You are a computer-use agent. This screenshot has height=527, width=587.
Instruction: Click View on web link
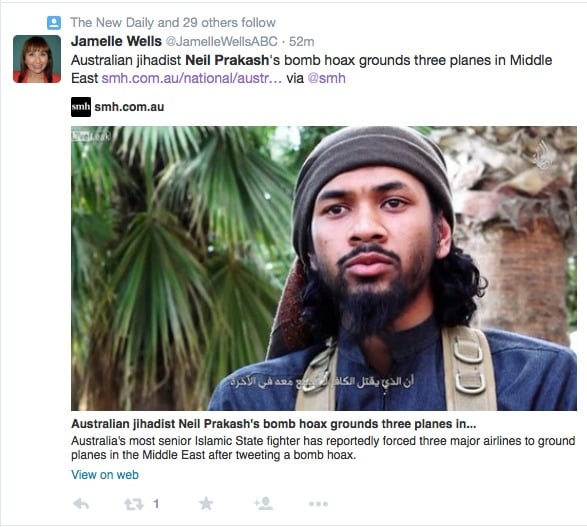tap(105, 475)
